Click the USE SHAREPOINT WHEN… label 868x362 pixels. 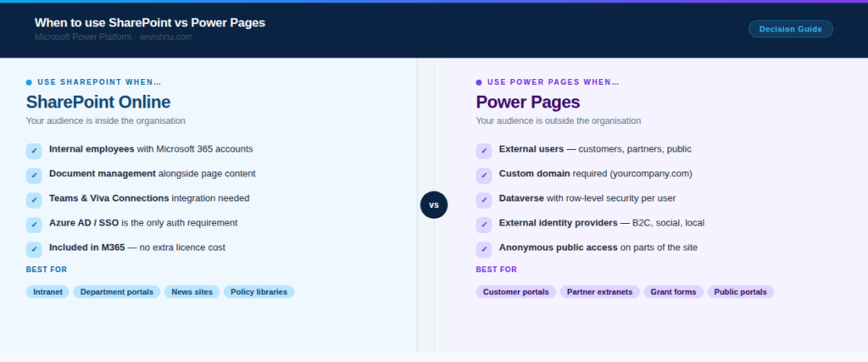(x=100, y=82)
